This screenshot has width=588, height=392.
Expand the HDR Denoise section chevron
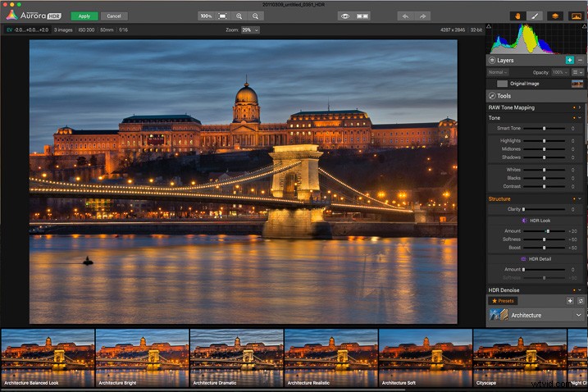(580, 290)
